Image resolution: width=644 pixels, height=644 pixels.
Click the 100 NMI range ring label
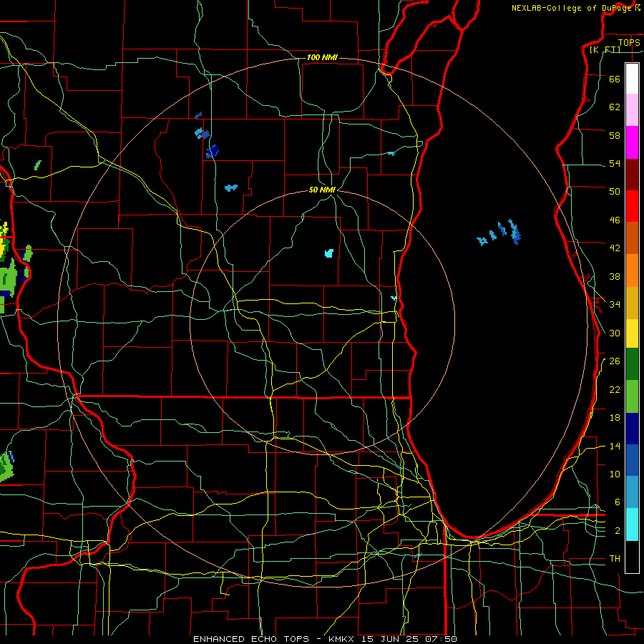coord(322,57)
